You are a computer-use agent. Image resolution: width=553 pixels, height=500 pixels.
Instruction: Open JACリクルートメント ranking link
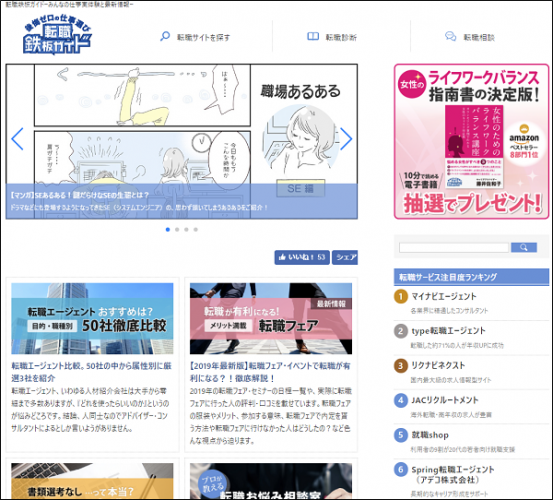[x=445, y=400]
